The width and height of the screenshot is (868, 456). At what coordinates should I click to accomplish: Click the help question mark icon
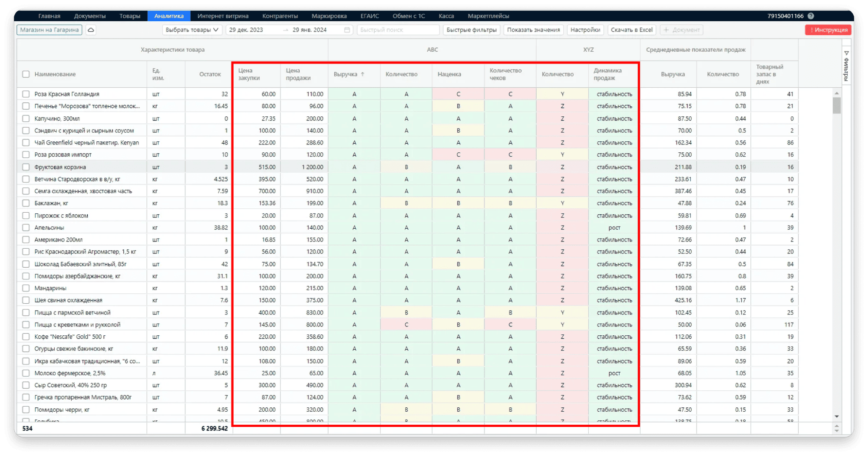coord(811,16)
